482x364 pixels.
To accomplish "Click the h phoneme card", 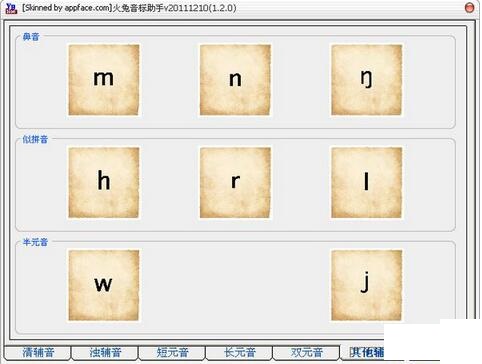I will tap(104, 183).
